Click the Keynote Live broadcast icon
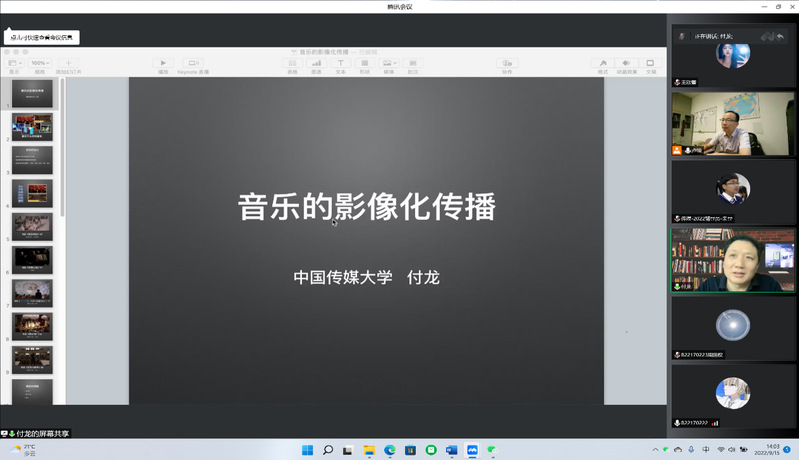The image size is (799, 460). click(193, 63)
